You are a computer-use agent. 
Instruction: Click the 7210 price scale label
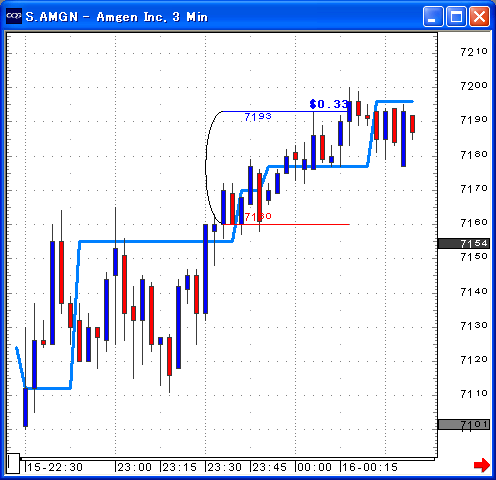point(474,52)
